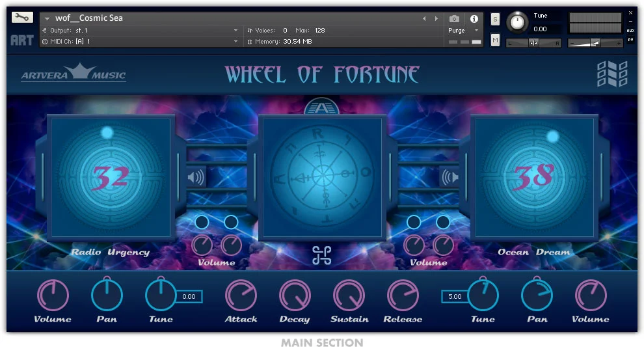Adjust the Kontakt header Tune knob

(517, 22)
